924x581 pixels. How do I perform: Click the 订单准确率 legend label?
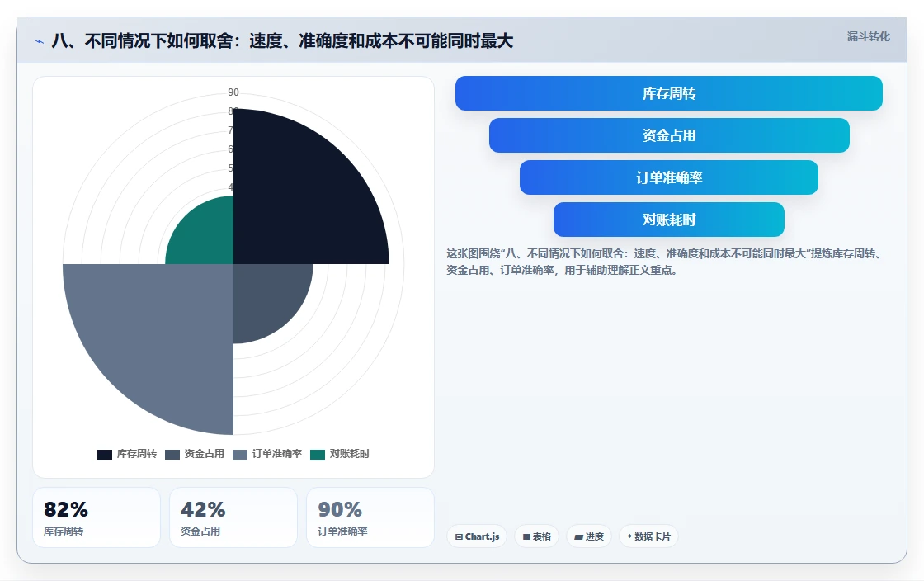tap(277, 454)
